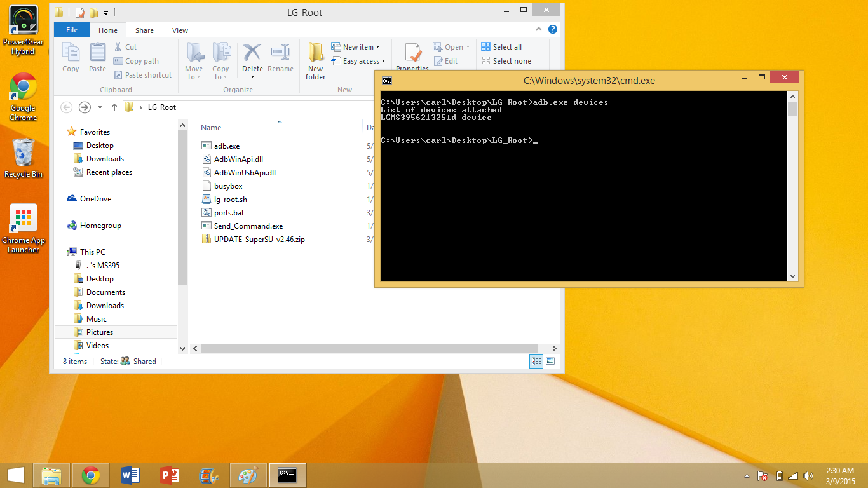Switch to the View ribbon tab
The height and width of the screenshot is (488, 868).
180,30
